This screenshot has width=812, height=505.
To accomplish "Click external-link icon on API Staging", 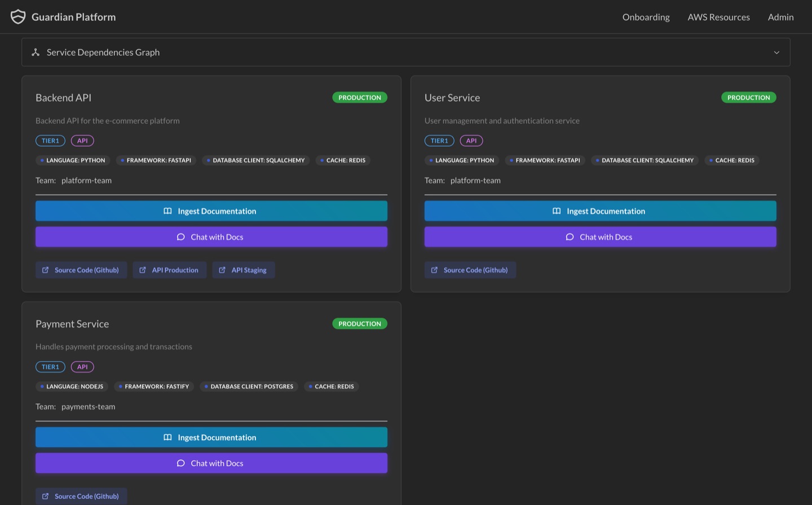I will click(x=222, y=270).
